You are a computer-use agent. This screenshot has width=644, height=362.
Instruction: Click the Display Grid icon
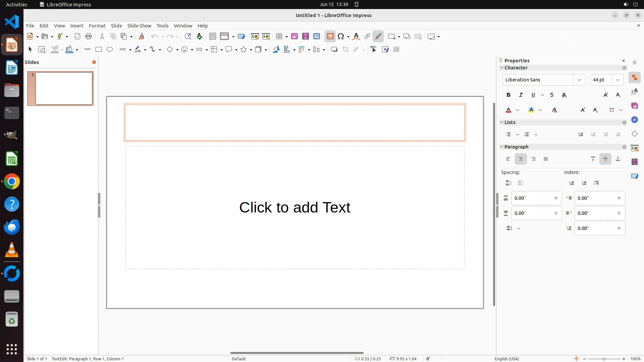click(x=212, y=37)
